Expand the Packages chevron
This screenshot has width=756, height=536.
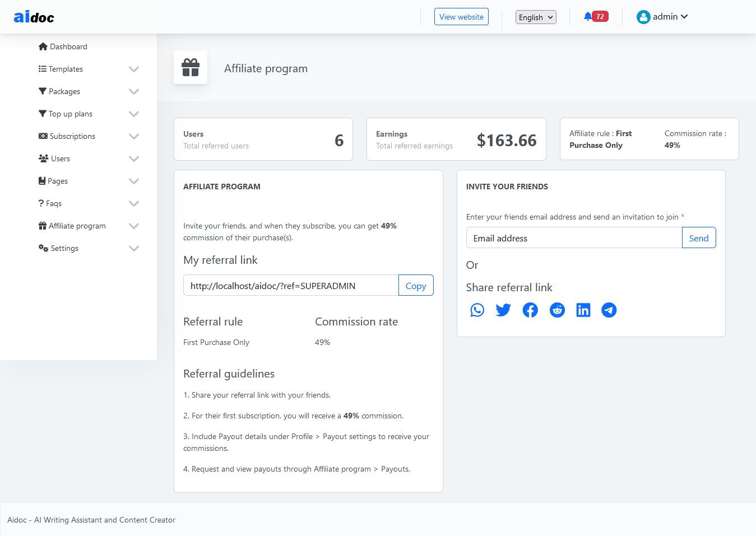134,91
